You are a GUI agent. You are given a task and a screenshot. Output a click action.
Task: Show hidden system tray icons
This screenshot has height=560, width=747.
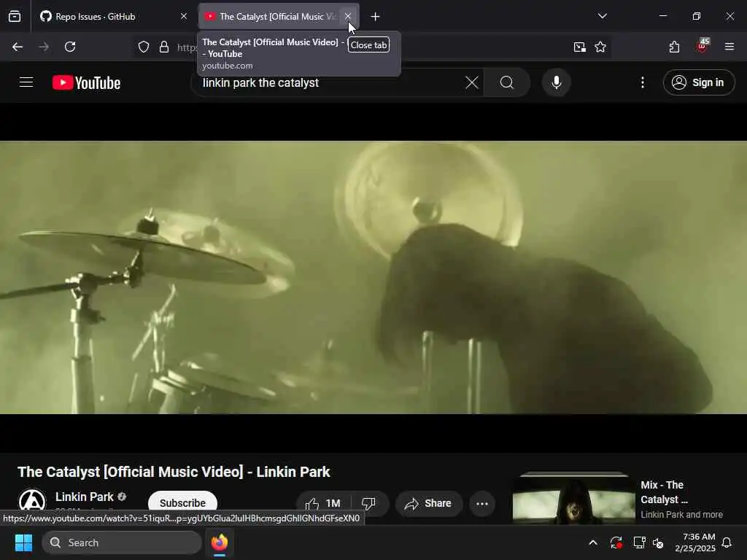point(593,542)
